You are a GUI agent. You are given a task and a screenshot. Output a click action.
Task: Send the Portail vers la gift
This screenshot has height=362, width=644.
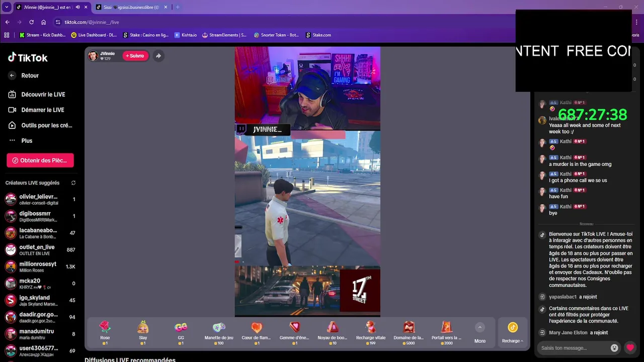[446, 332]
